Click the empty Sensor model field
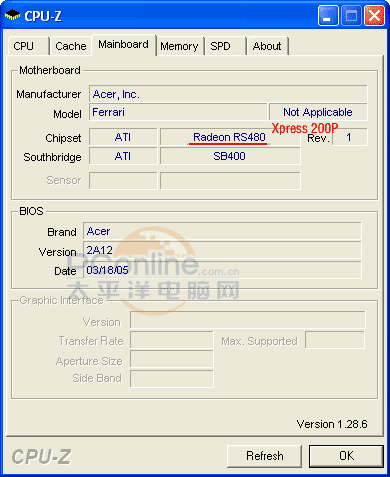390x477 pixels. (230, 181)
